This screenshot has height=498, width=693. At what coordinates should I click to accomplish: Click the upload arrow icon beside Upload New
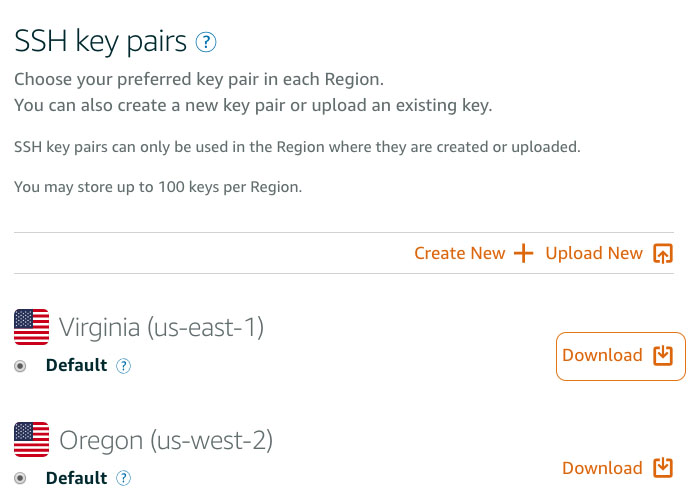pyautogui.click(x=663, y=253)
